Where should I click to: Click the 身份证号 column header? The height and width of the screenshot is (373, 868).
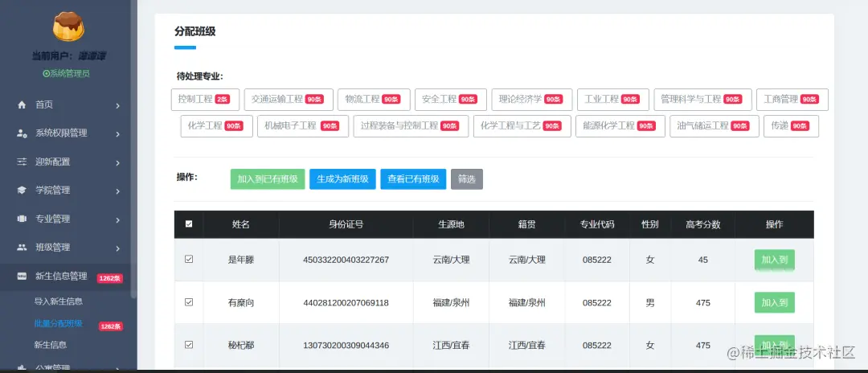click(346, 224)
